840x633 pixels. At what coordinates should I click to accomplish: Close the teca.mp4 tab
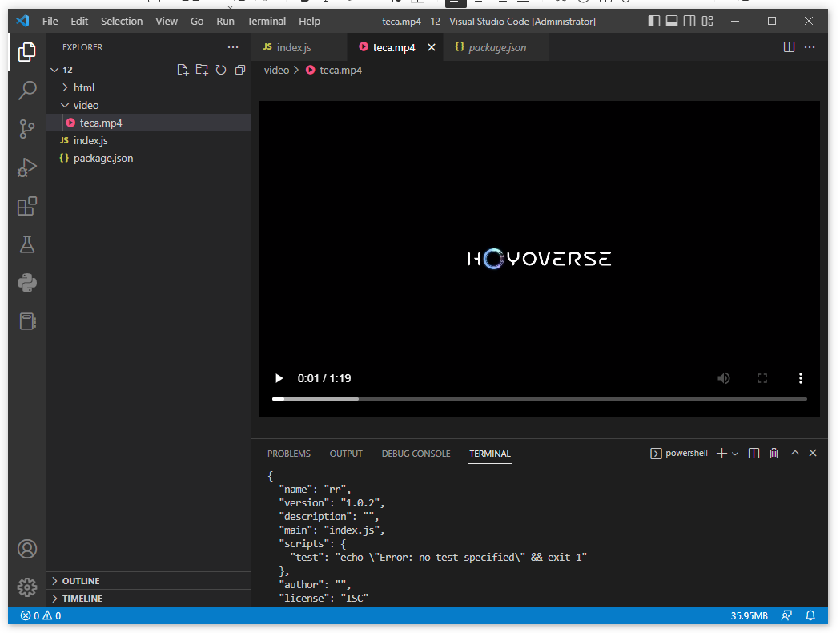pyautogui.click(x=432, y=47)
